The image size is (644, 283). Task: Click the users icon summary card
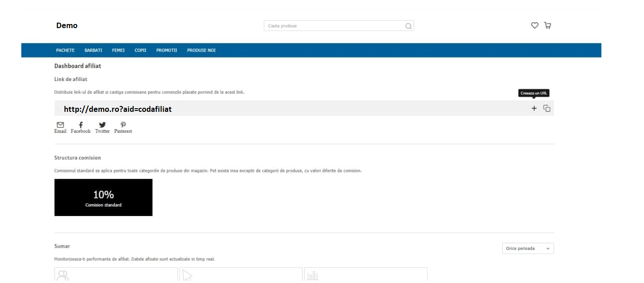click(x=116, y=274)
